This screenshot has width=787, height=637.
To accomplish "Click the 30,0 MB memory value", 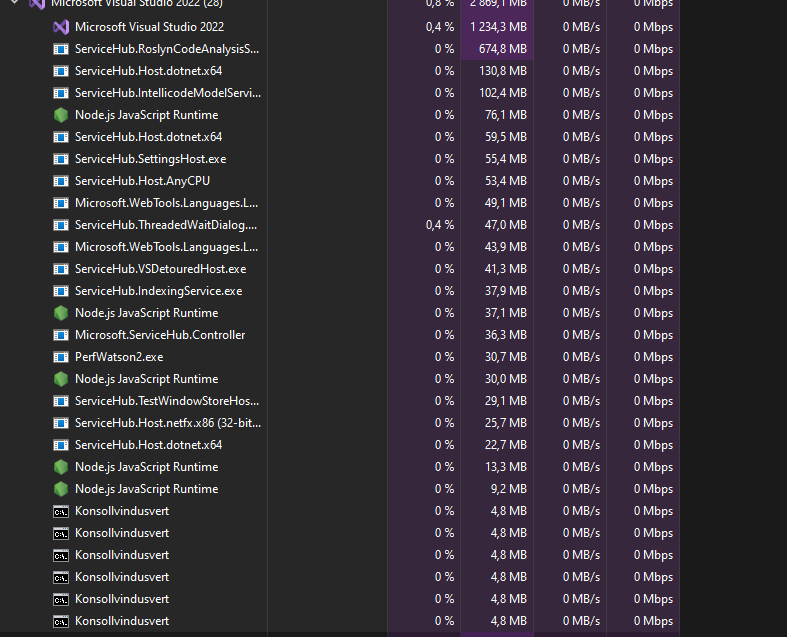I will [506, 379].
